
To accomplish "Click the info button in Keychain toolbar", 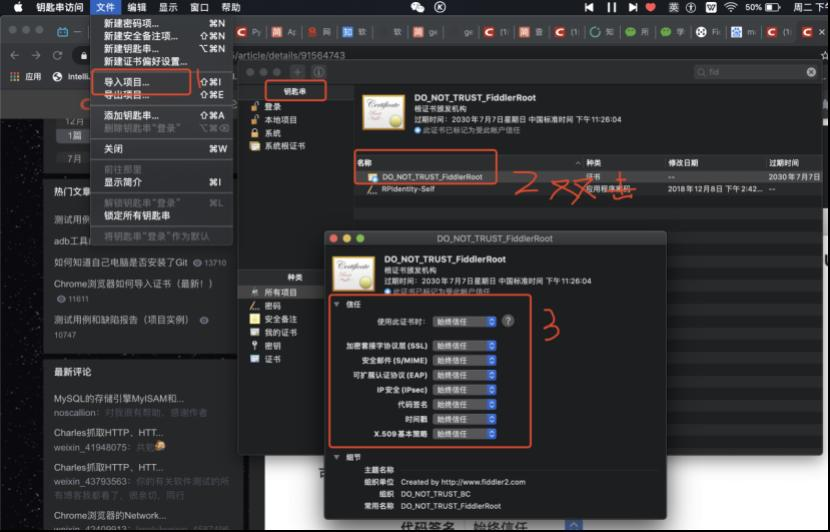I will (319, 71).
